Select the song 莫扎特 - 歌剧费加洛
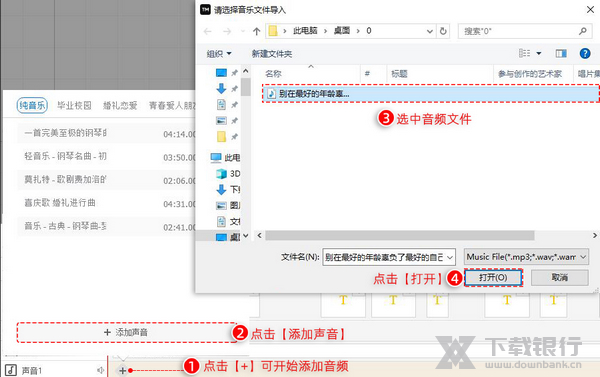 (106, 180)
